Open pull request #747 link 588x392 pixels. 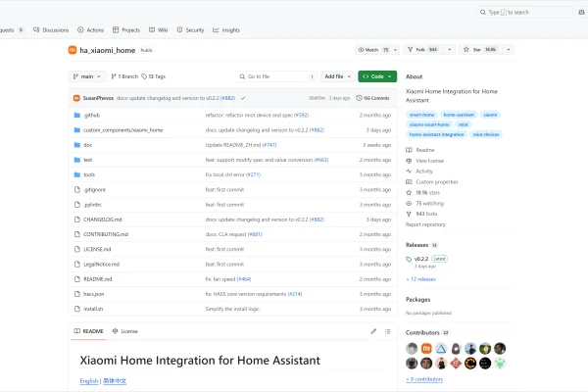click(x=269, y=145)
